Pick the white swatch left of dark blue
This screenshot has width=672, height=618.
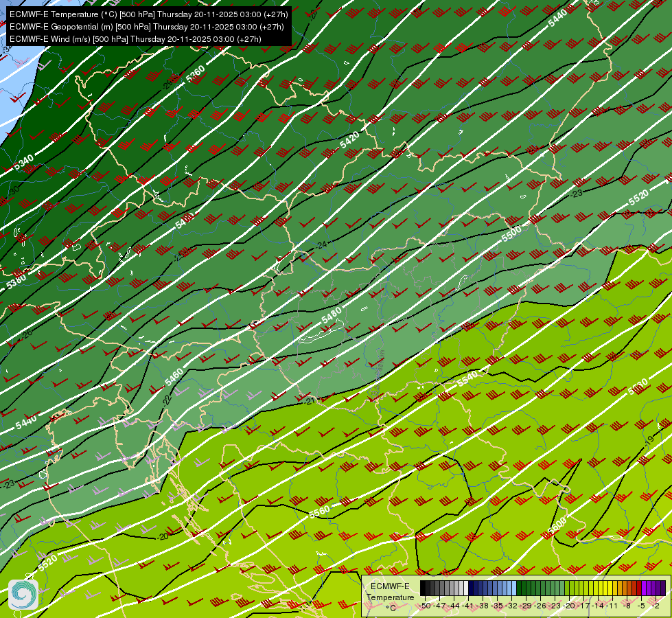tap(466, 588)
